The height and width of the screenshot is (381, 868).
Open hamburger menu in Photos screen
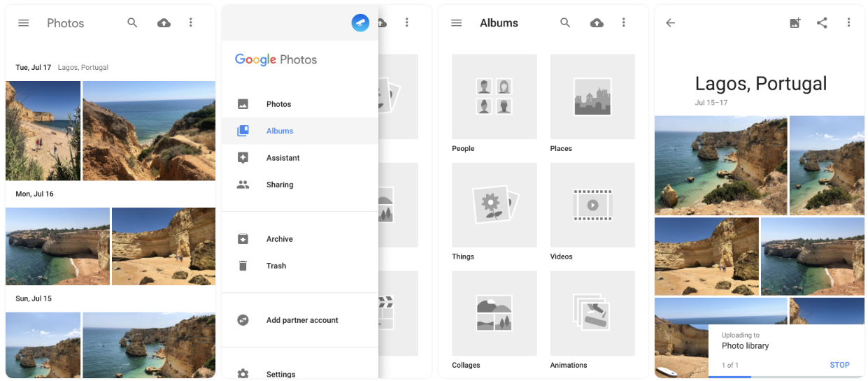pos(23,23)
